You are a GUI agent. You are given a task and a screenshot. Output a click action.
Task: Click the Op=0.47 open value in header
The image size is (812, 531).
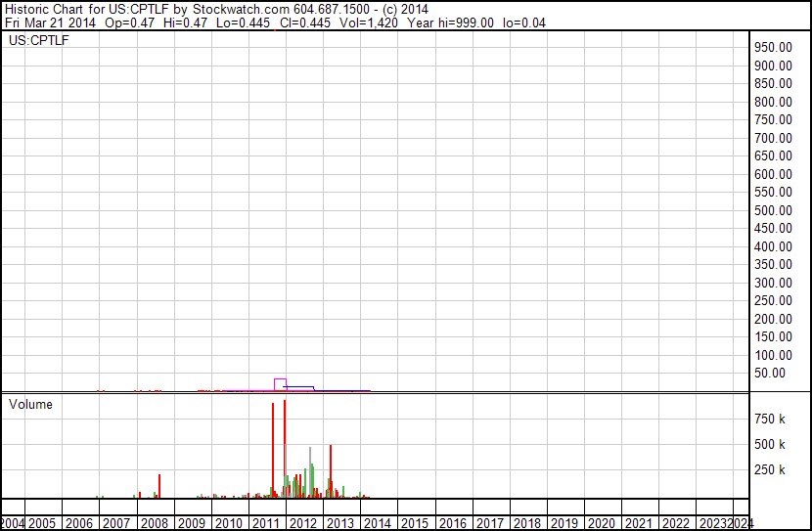pos(129,22)
